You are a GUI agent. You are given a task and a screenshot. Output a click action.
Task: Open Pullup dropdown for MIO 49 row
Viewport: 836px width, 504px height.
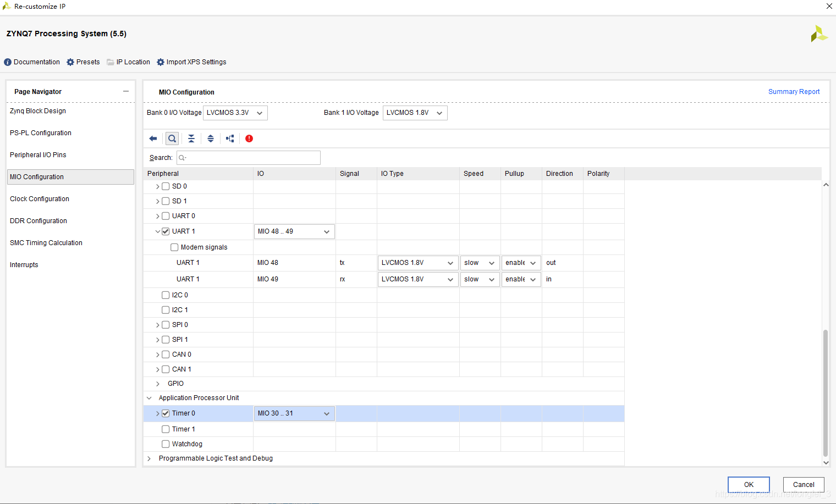521,279
